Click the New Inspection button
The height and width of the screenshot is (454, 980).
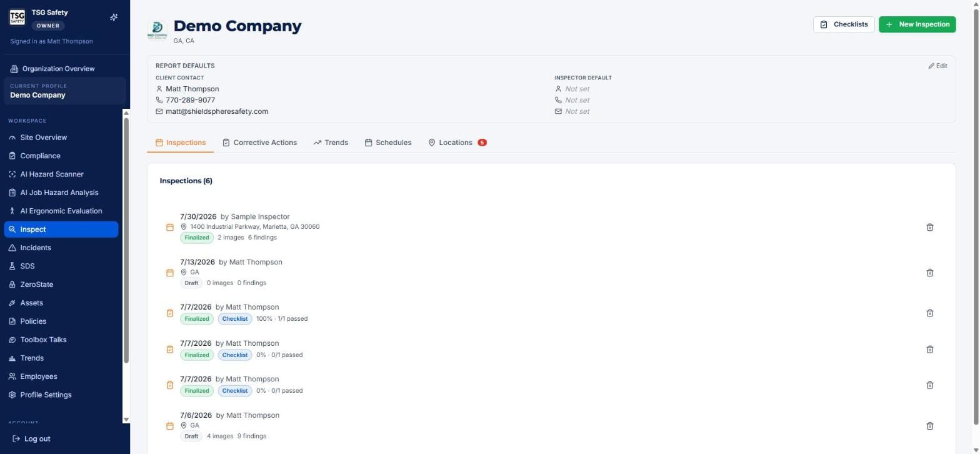[917, 24]
